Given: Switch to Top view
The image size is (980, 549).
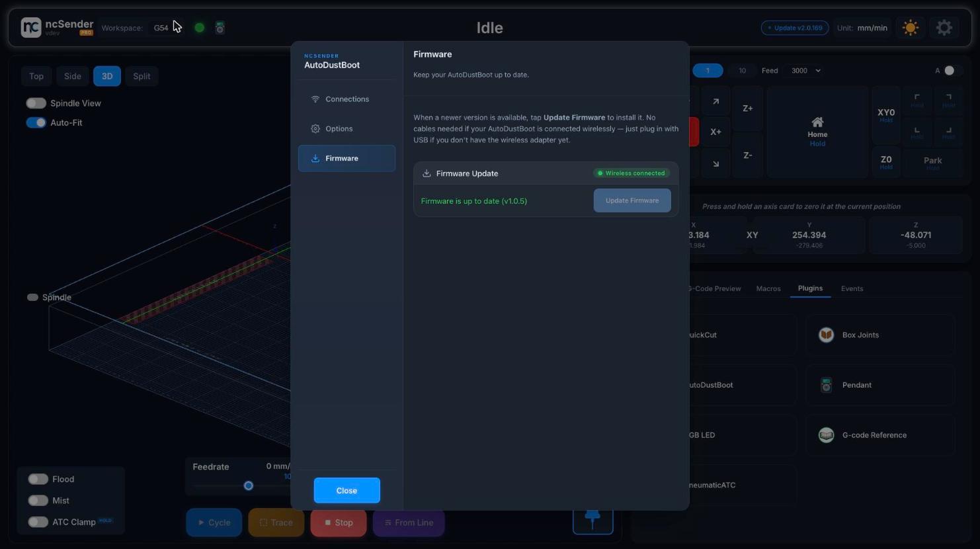Looking at the screenshot, I should pos(36,76).
